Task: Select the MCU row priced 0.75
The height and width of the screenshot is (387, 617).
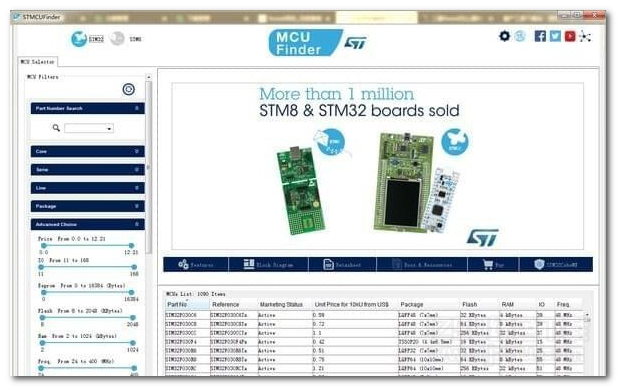Action: coord(374,359)
